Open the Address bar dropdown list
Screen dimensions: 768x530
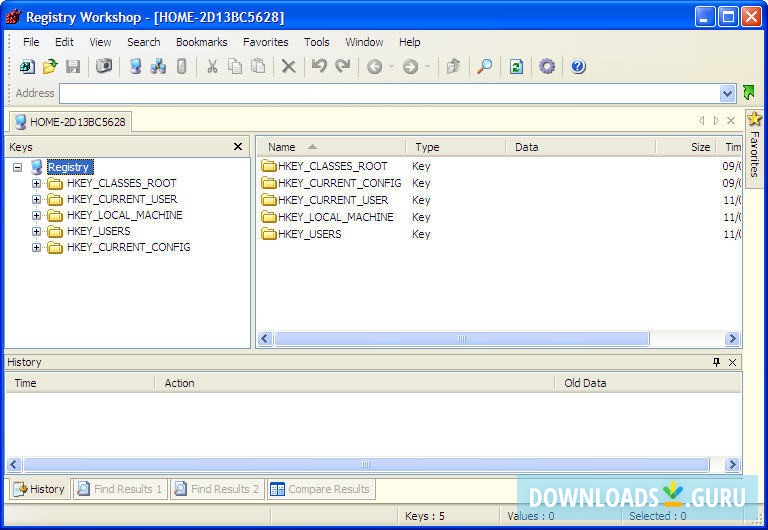click(727, 93)
